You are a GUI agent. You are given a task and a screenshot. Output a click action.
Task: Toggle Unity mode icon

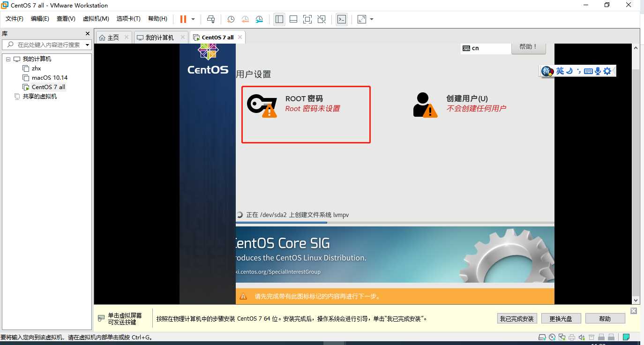click(322, 19)
